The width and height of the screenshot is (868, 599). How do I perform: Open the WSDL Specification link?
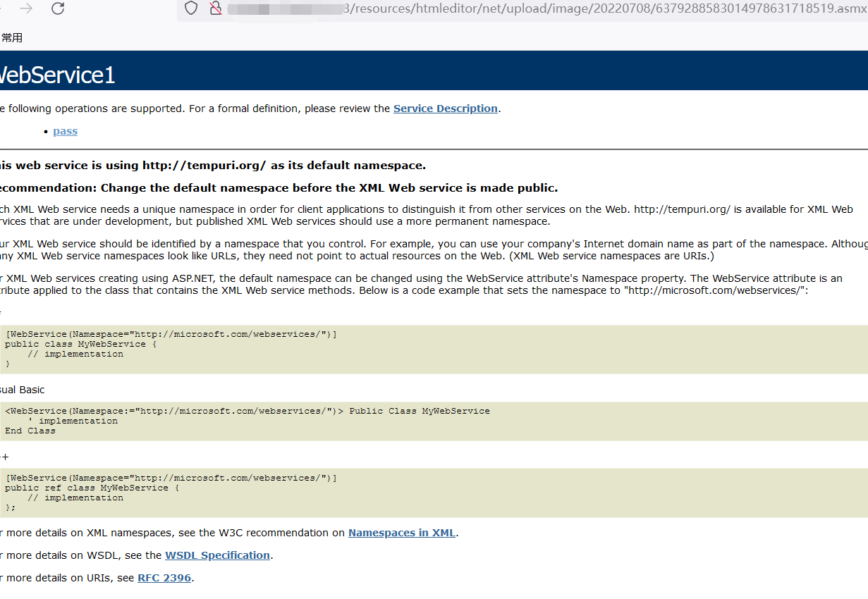coord(218,555)
